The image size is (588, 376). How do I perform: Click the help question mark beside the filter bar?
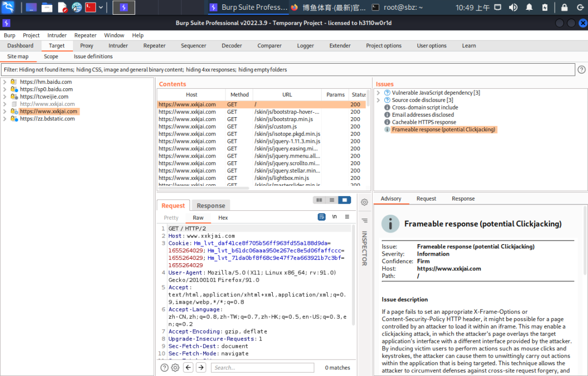(580, 69)
